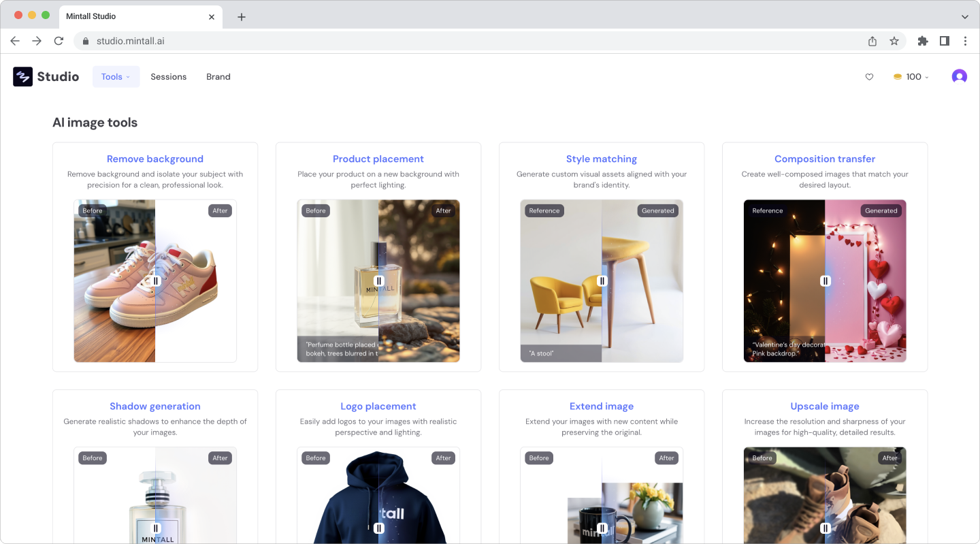Bookmark page with the star icon

pos(894,41)
